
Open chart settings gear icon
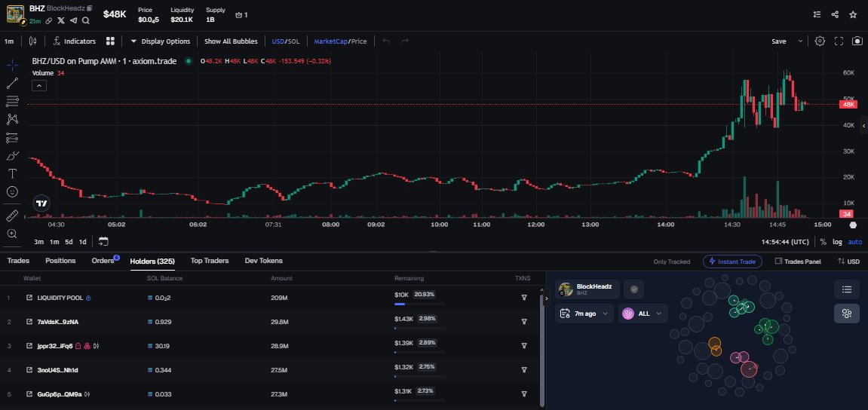click(820, 41)
